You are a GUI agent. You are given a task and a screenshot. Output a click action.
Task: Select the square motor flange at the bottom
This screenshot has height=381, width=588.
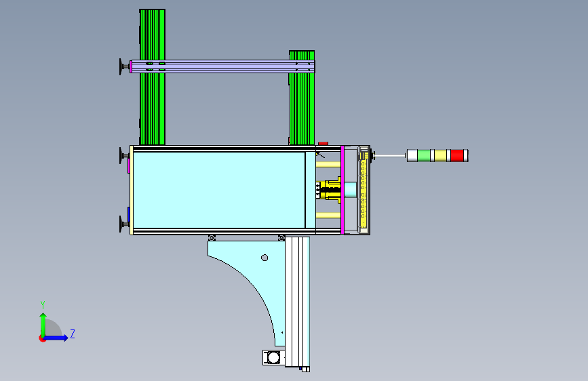[x=273, y=357]
